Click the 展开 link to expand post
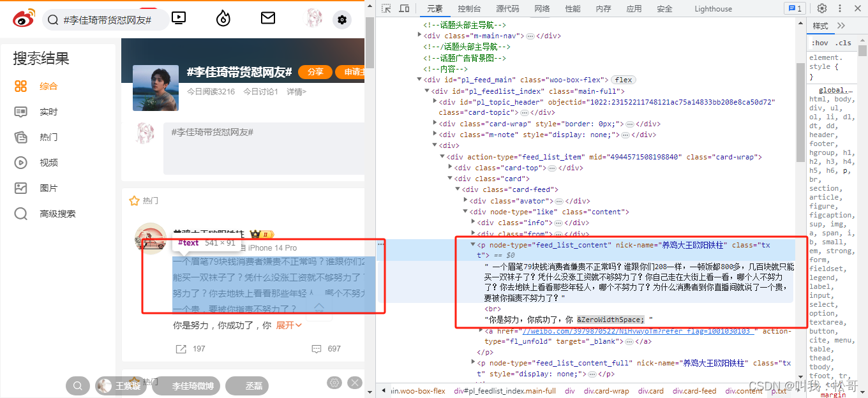Image resolution: width=868 pixels, height=398 pixels. point(288,325)
